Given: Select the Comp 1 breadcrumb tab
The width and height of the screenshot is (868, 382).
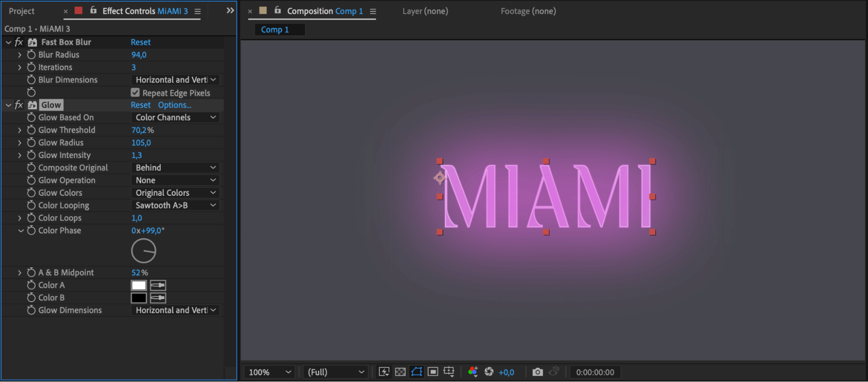Looking at the screenshot, I should point(274,30).
